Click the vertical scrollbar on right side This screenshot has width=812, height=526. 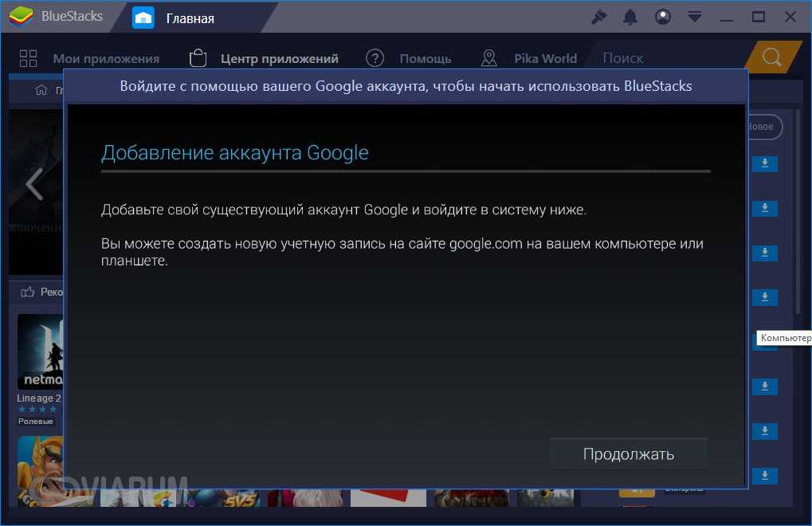click(798, 215)
